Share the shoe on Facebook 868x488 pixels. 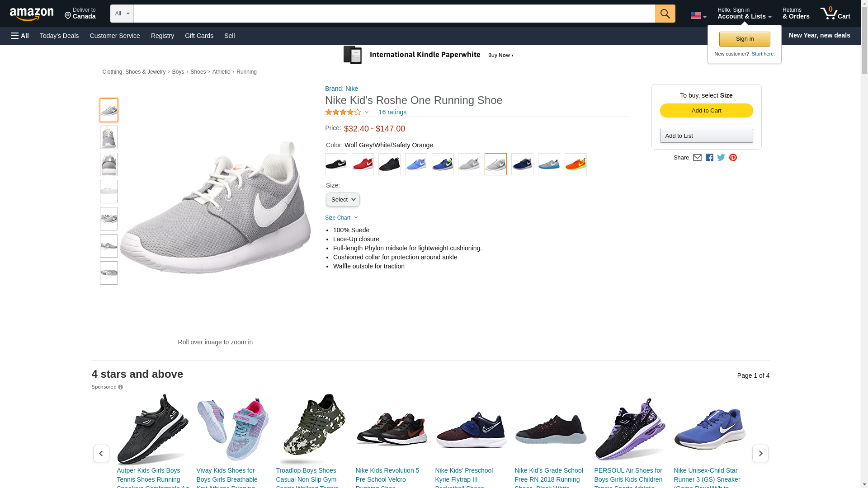point(709,158)
